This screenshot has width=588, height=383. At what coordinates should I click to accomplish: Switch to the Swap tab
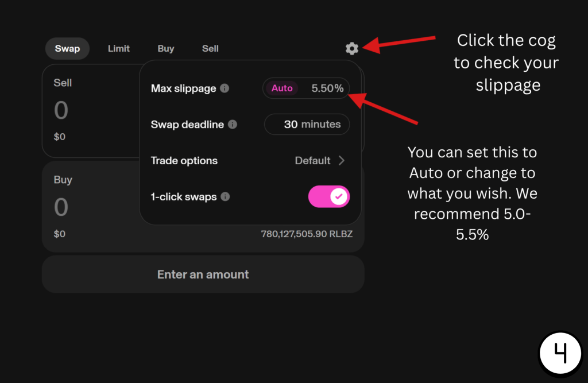(67, 49)
